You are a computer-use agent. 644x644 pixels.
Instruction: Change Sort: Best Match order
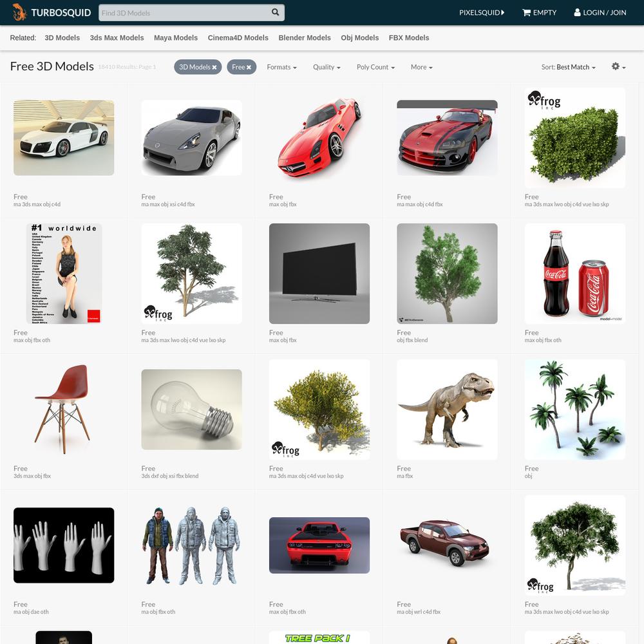point(568,67)
